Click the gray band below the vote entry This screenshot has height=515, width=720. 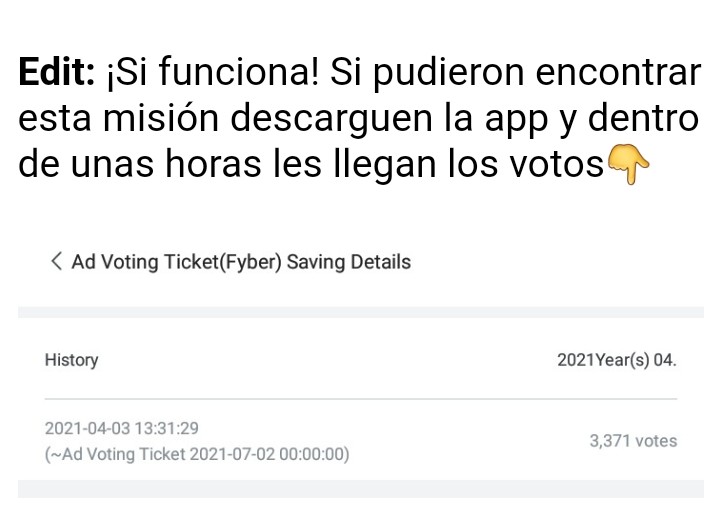pyautogui.click(x=360, y=489)
